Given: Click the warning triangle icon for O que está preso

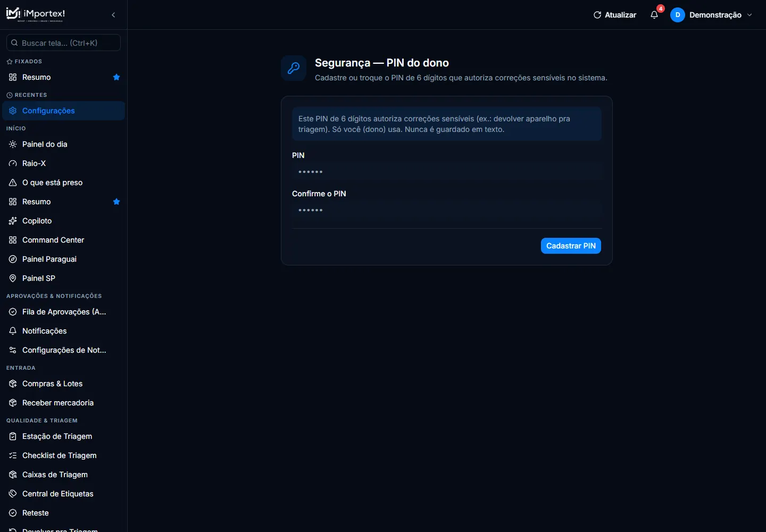Looking at the screenshot, I should point(13,182).
